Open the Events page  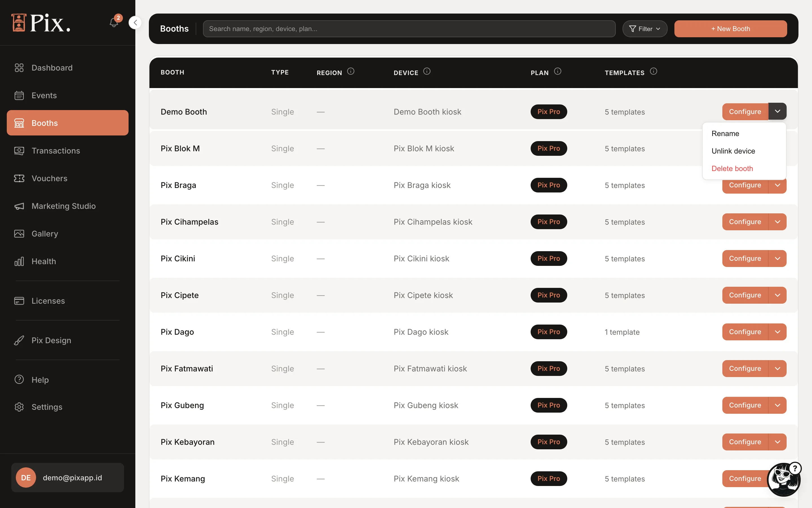(67, 95)
